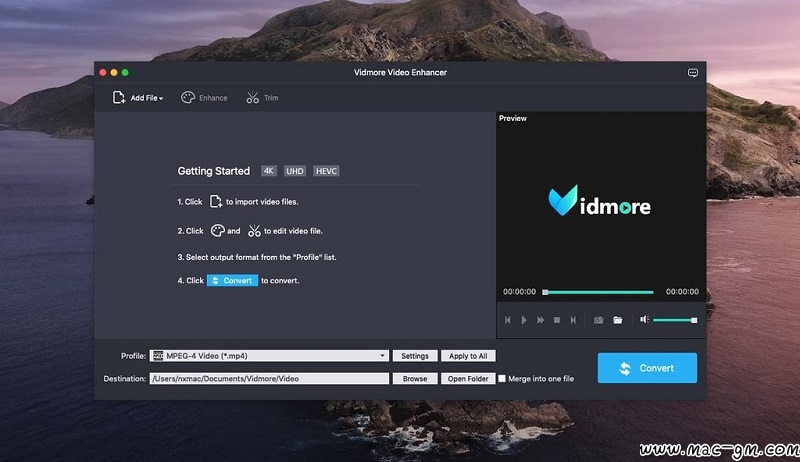Maximize the window with green button
This screenshot has width=800, height=462.
point(125,72)
